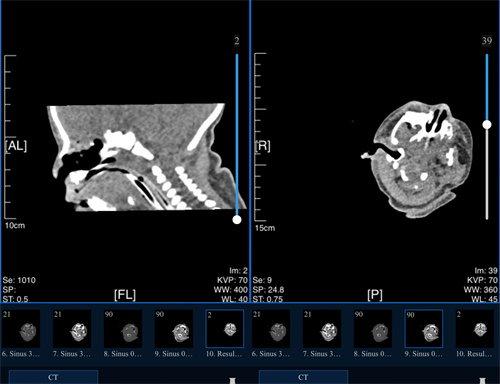Click the '2' slice number above left slider
Screen dimensions: 500x384
click(x=237, y=41)
